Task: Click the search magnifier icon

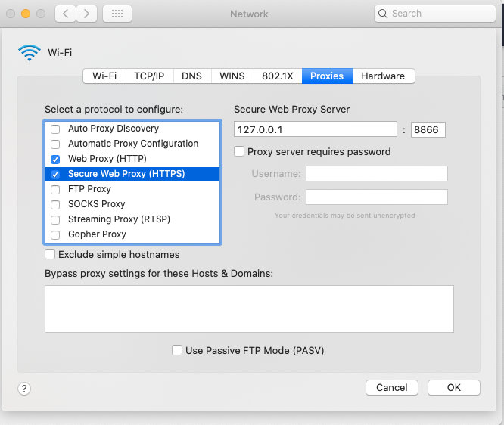Action: coord(384,14)
